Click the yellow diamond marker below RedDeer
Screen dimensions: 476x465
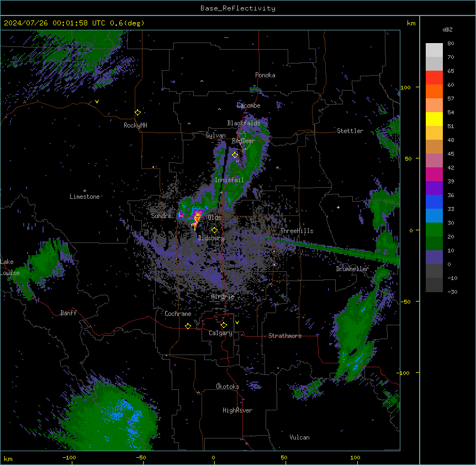[x=235, y=155]
